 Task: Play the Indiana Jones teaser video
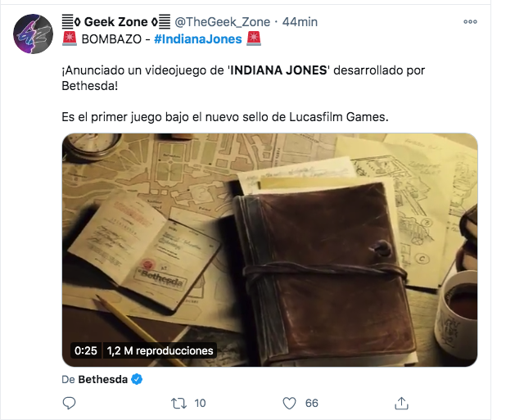click(x=269, y=250)
